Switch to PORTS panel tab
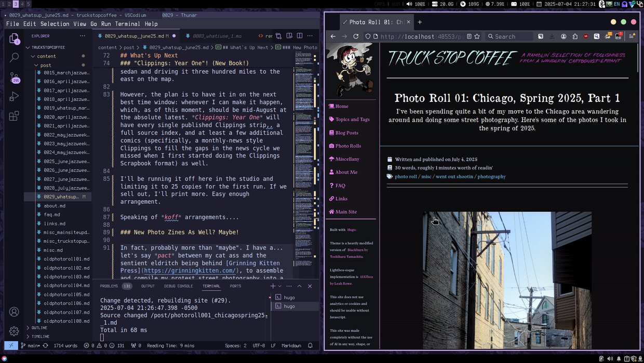Image resolution: width=644 pixels, height=363 pixels. (x=235, y=286)
